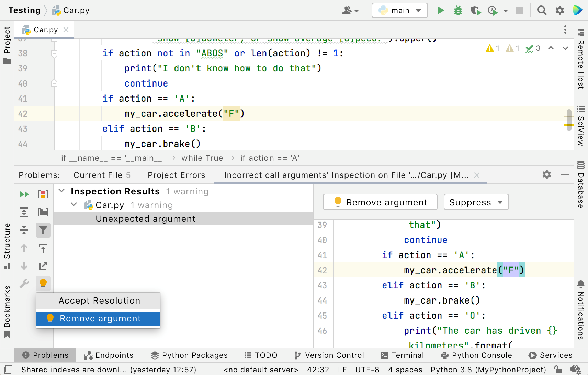Collapse the Inspection Results tree node

(x=62, y=191)
